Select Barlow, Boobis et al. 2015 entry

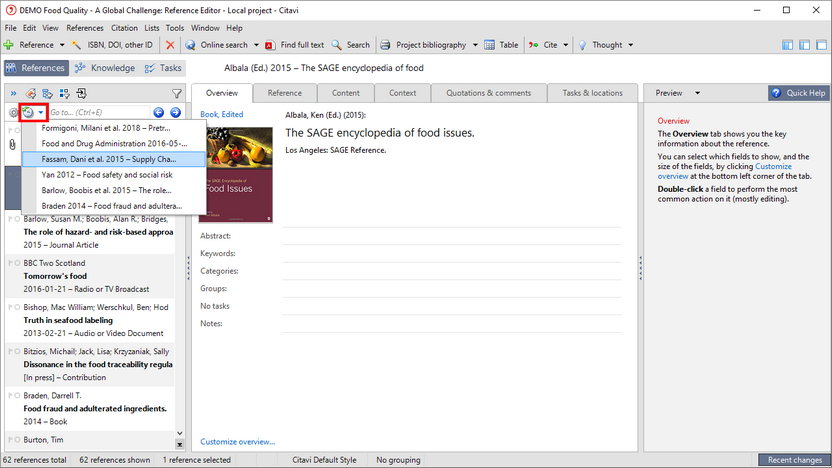[x=114, y=190]
